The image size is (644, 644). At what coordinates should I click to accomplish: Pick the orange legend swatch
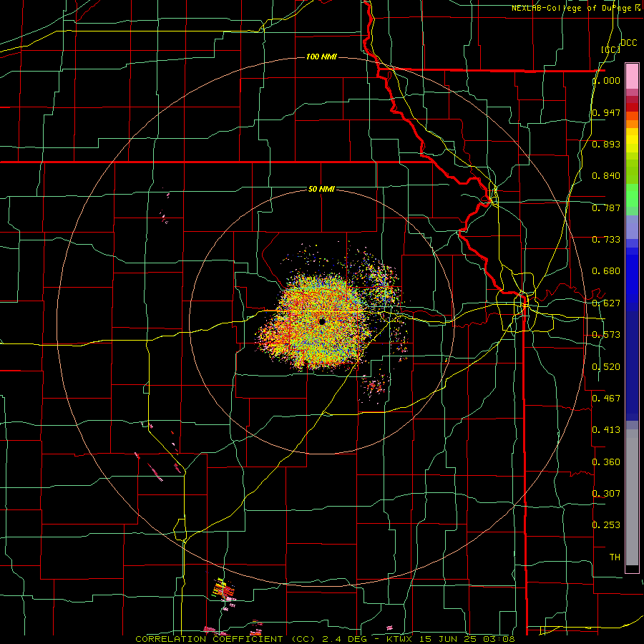(x=632, y=124)
